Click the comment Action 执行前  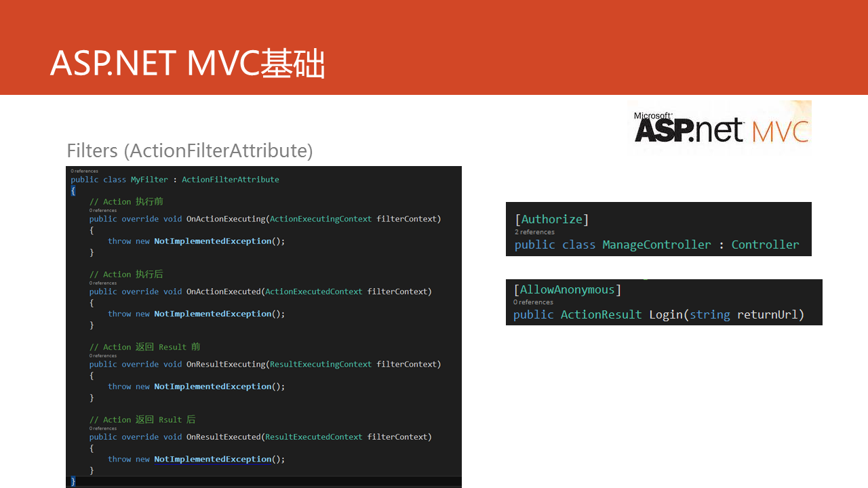click(126, 201)
